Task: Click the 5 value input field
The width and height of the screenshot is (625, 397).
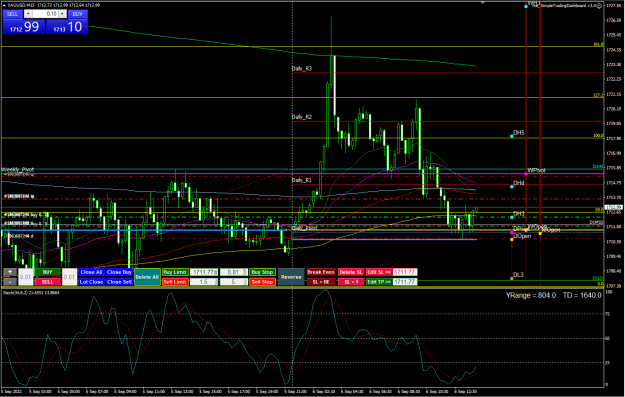Action: (x=234, y=282)
